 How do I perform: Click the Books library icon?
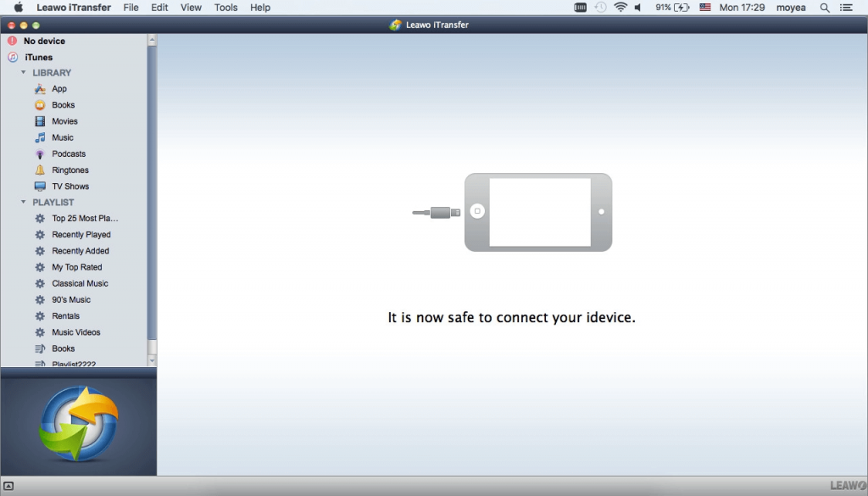point(40,104)
